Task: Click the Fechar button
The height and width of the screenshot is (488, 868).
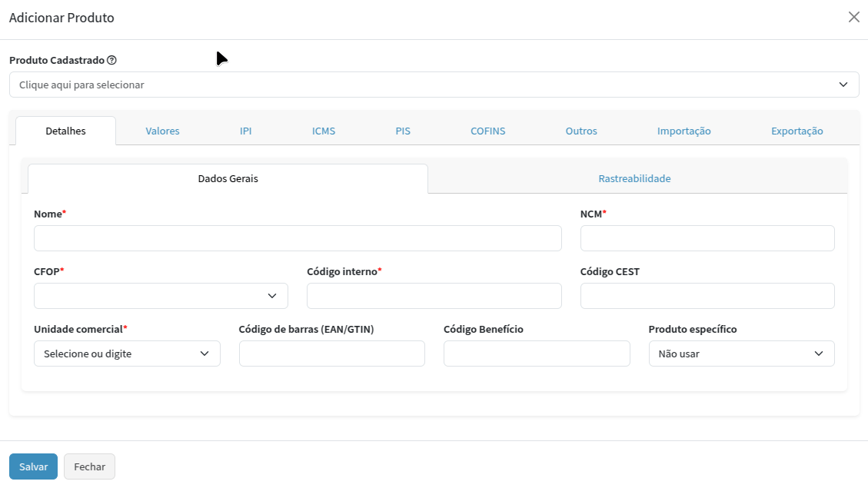Action: click(89, 466)
